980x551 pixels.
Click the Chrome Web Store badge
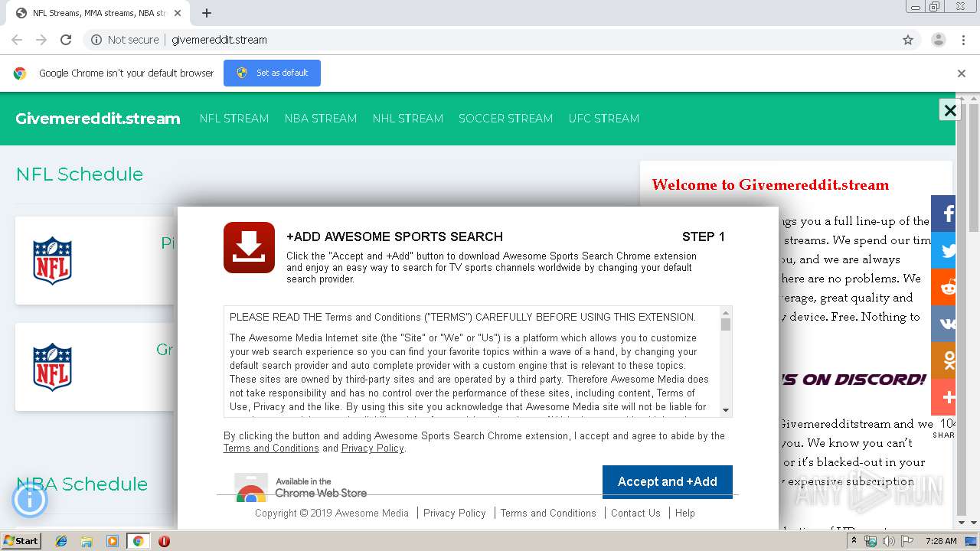[x=300, y=487]
